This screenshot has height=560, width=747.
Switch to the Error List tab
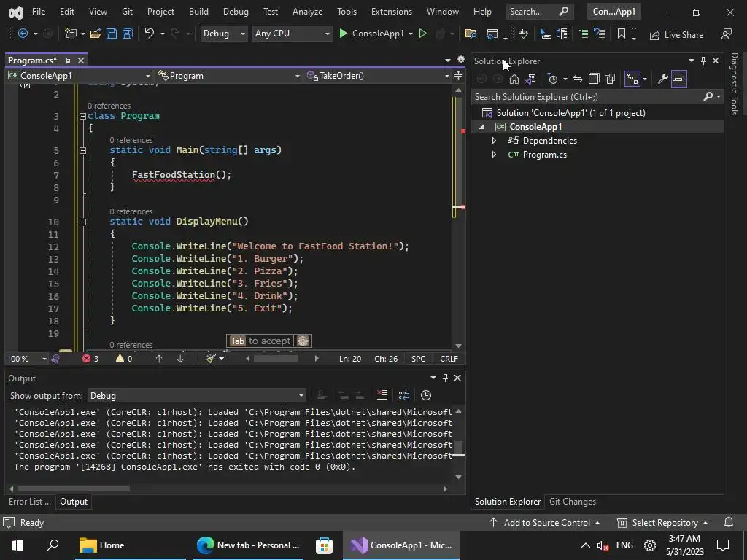[29, 502]
